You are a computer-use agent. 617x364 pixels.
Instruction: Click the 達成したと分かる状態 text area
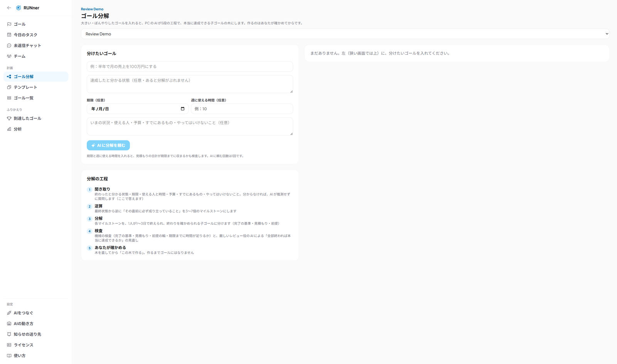tap(190, 84)
